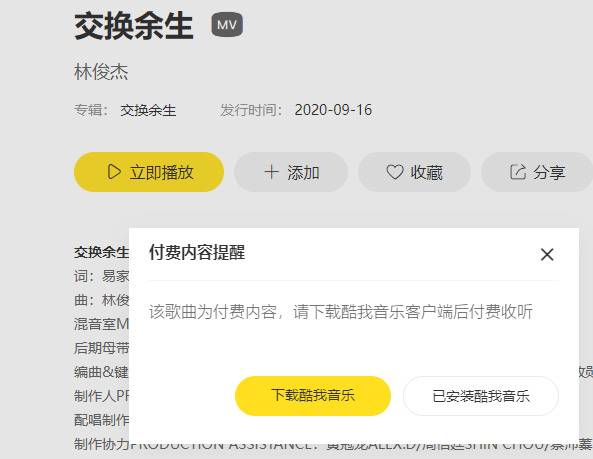Click the release date 2020-09-16

[333, 110]
